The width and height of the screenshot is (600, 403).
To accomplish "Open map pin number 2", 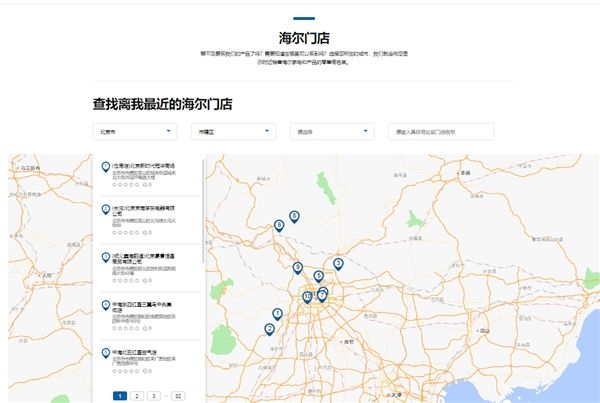I will click(269, 329).
